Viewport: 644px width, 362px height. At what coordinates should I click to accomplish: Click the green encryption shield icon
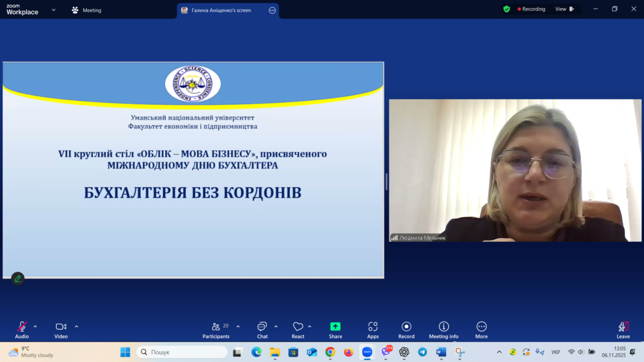pyautogui.click(x=507, y=9)
